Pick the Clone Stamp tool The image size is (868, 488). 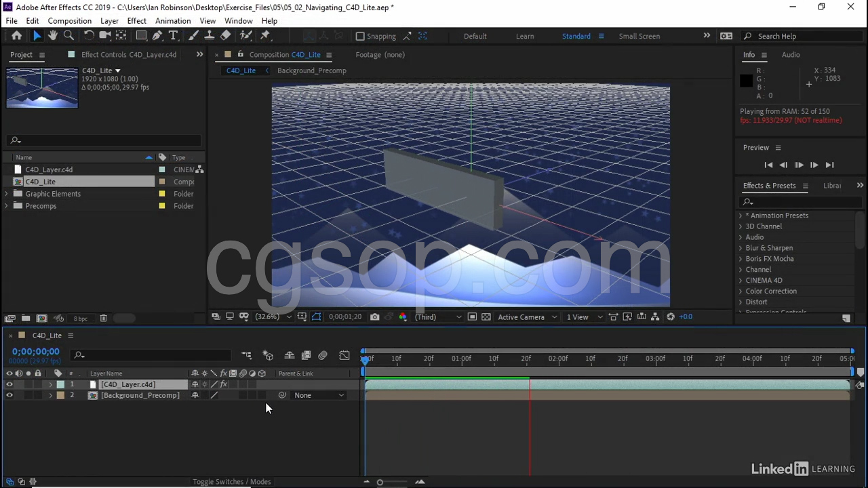210,36
